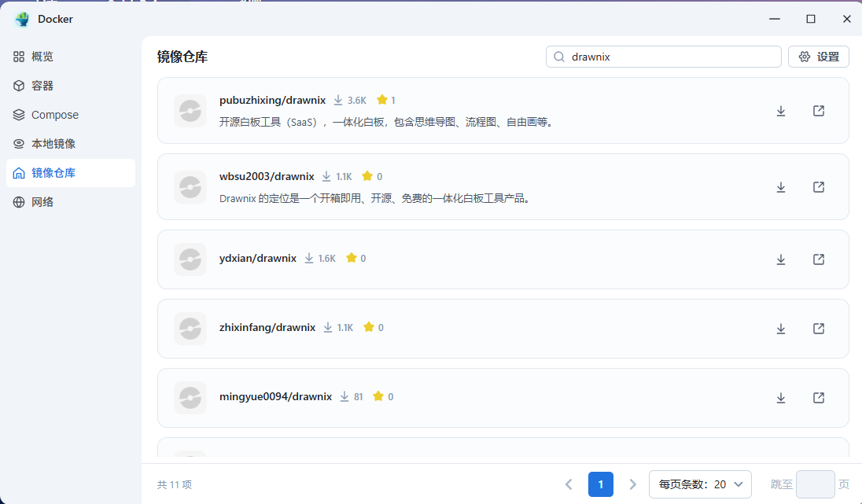Screen dimensions: 862x504
Task: Open the 网络 network section
Action: (70, 202)
